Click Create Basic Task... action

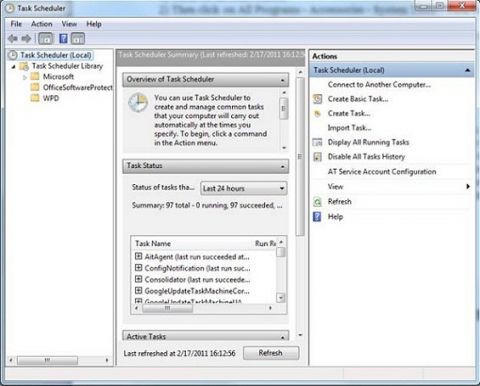point(358,99)
